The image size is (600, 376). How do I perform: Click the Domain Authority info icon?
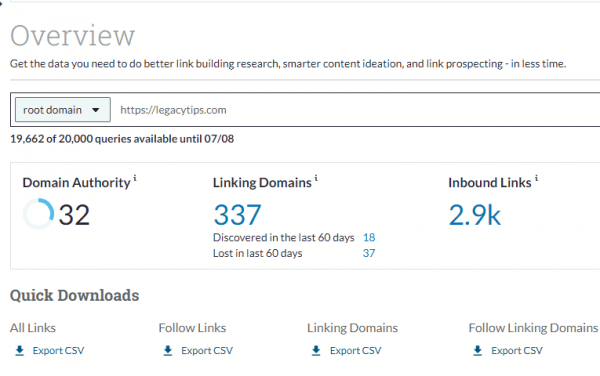pos(135,178)
